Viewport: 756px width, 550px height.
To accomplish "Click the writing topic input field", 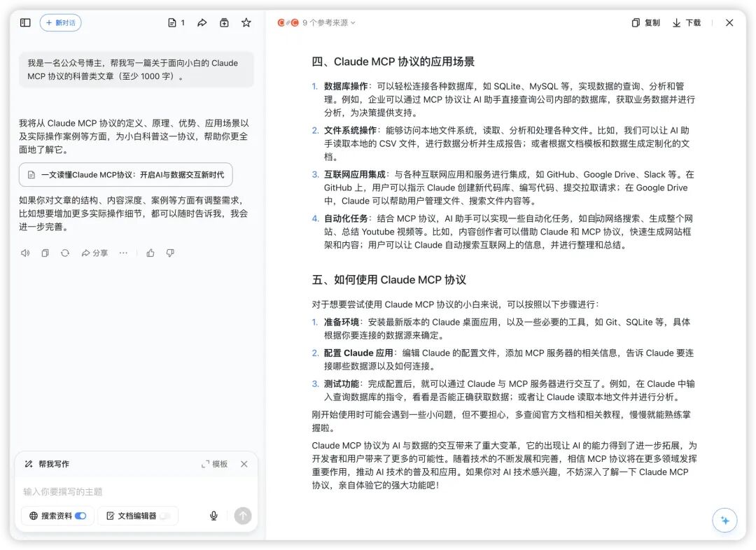I will (x=136, y=492).
